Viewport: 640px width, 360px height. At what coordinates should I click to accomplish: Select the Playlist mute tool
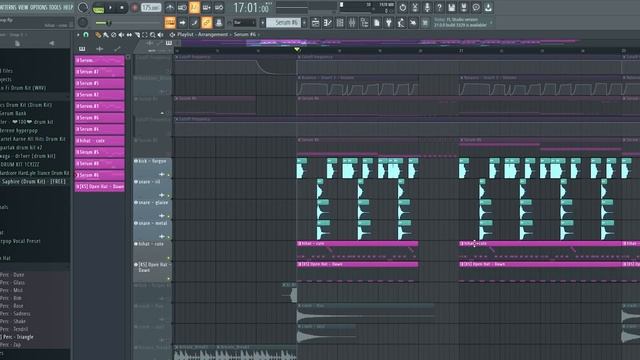click(x=121, y=35)
